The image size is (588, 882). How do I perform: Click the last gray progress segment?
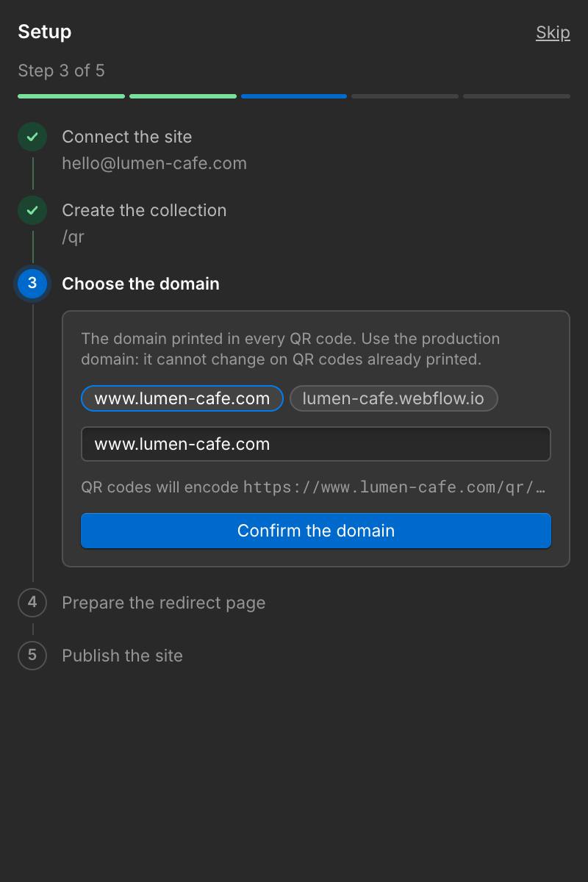[517, 96]
